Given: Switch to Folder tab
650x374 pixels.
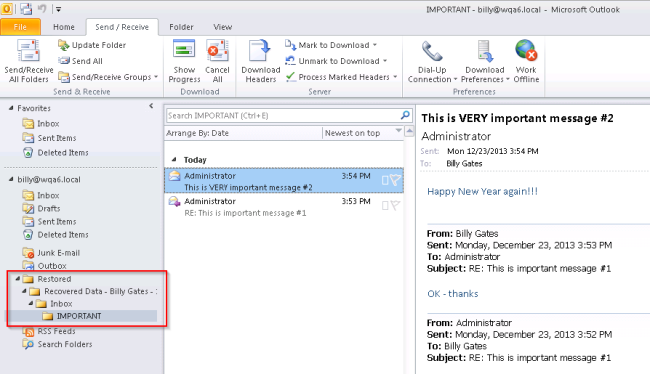Looking at the screenshot, I should click(x=181, y=27).
